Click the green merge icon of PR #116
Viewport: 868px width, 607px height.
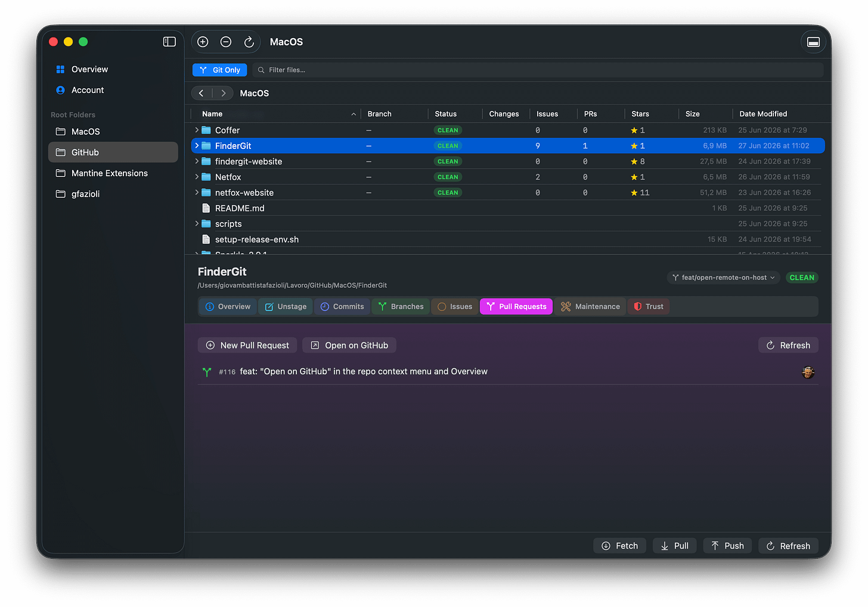(x=207, y=372)
